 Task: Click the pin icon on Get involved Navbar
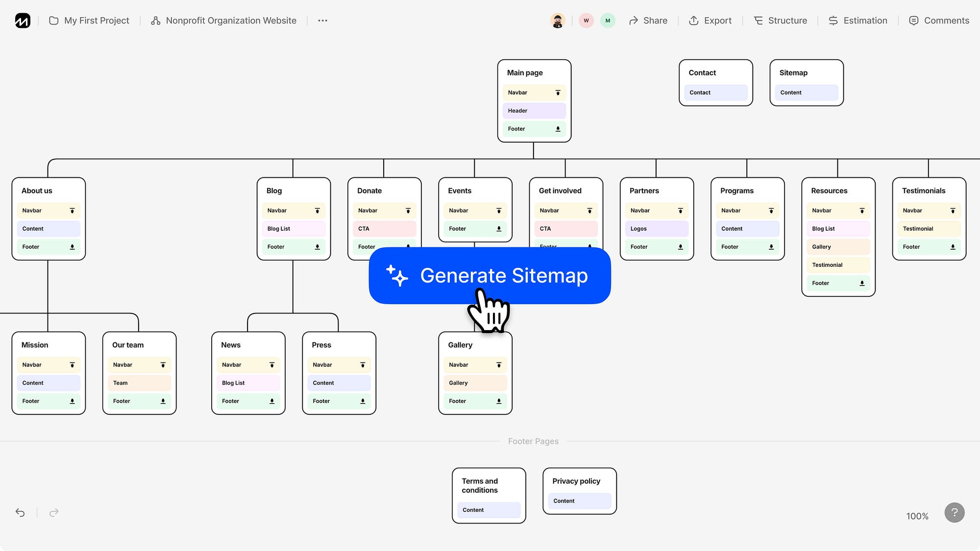pos(589,211)
